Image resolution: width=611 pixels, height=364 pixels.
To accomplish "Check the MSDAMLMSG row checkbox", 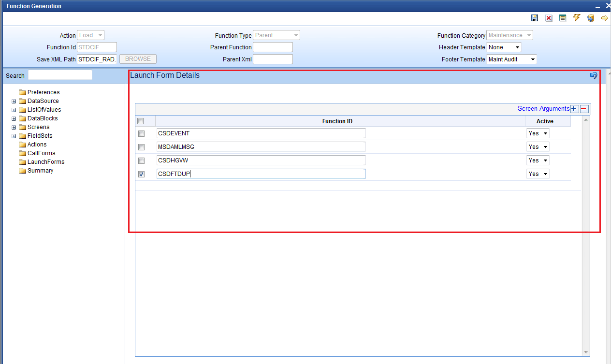I will click(142, 147).
